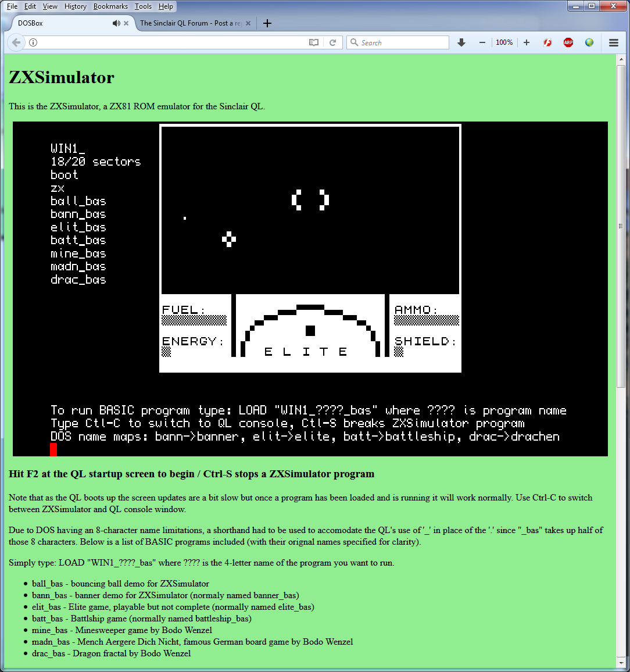
Task: Open a new tab with plus button
Action: (x=267, y=23)
